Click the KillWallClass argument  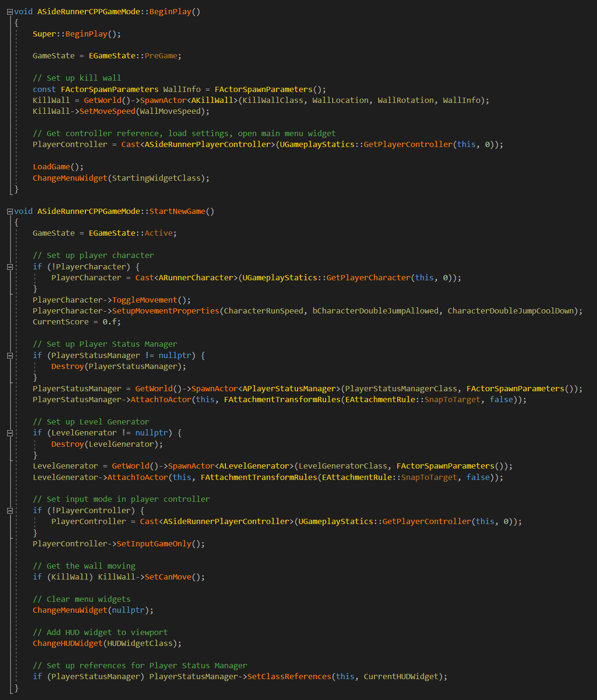pyautogui.click(x=273, y=100)
